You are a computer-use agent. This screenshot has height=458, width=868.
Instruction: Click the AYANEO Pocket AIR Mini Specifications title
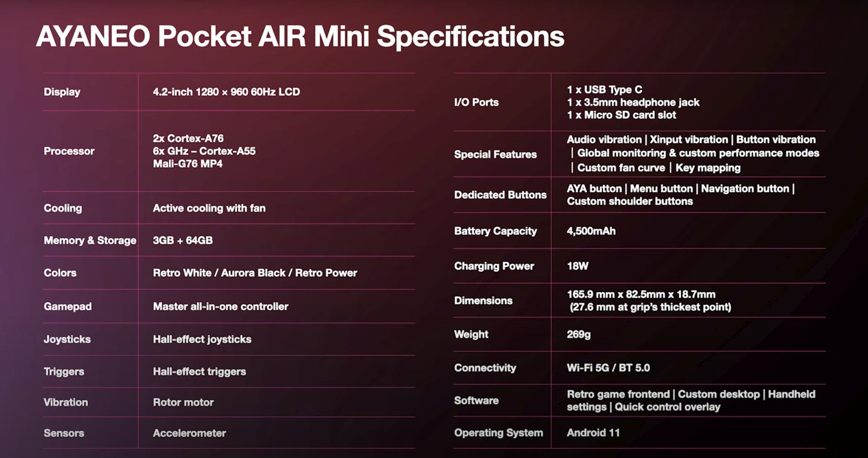[x=300, y=37]
